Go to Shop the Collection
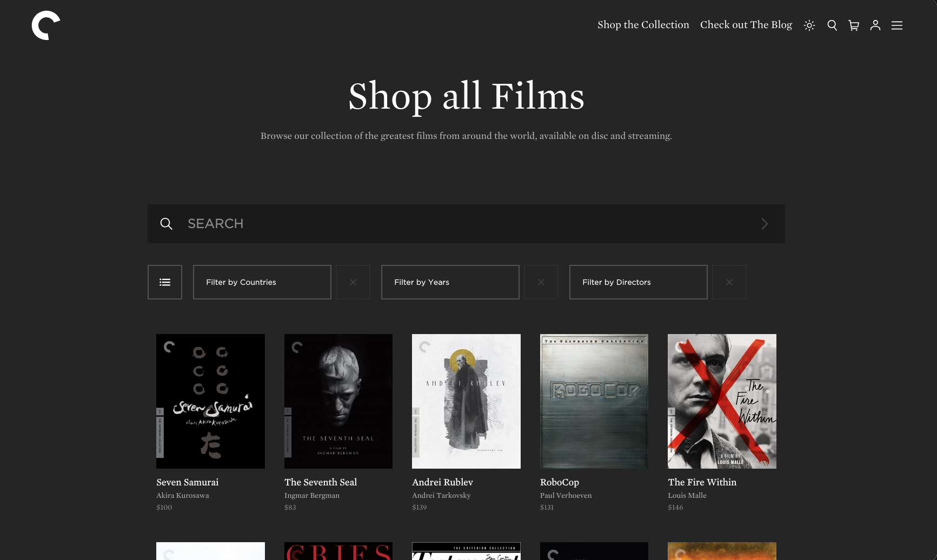The width and height of the screenshot is (937, 560). (x=643, y=25)
